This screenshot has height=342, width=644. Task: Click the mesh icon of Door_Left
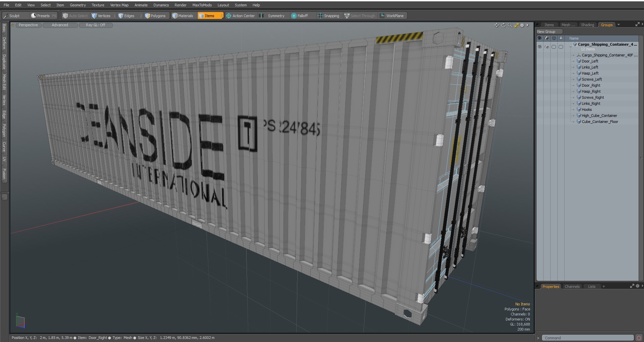pos(579,61)
